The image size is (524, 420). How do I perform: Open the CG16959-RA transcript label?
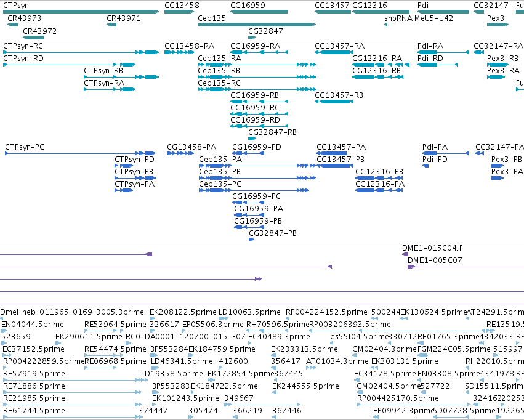click(x=256, y=46)
